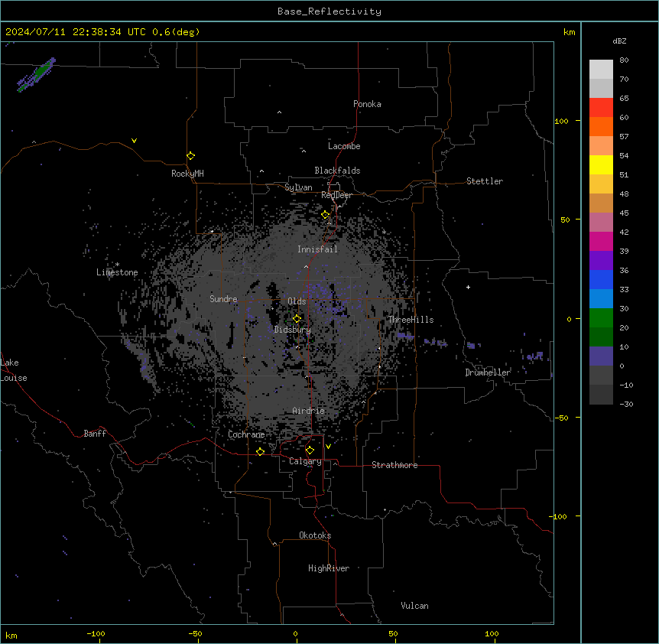The width and height of the screenshot is (659, 644).
Task: Click the Okotoks town label
Action: coord(315,535)
